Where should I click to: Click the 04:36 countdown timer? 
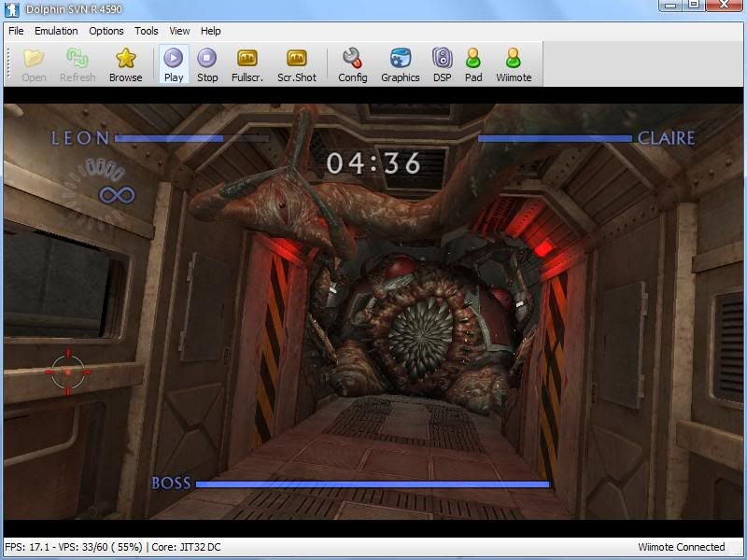point(373,162)
